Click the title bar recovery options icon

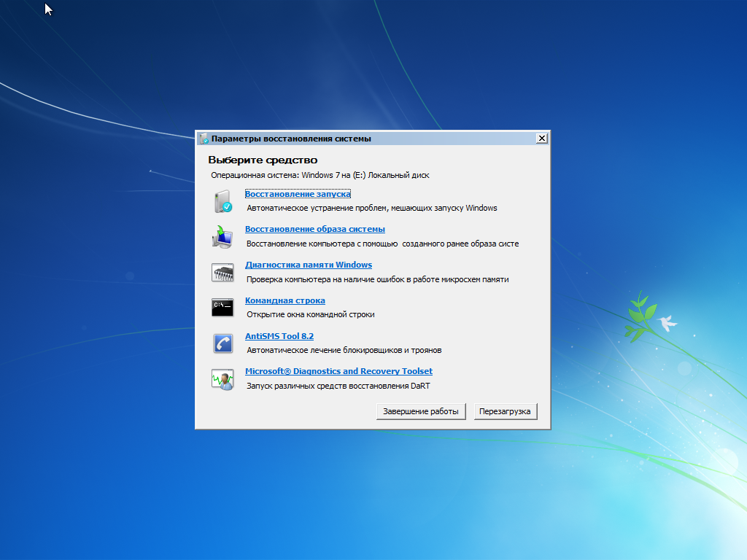pyautogui.click(x=204, y=139)
